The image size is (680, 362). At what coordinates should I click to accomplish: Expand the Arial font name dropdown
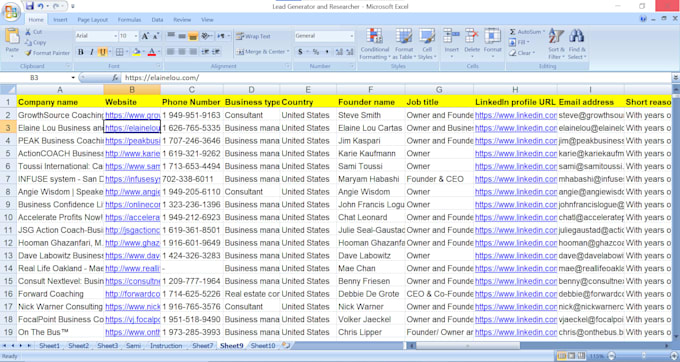pos(115,36)
